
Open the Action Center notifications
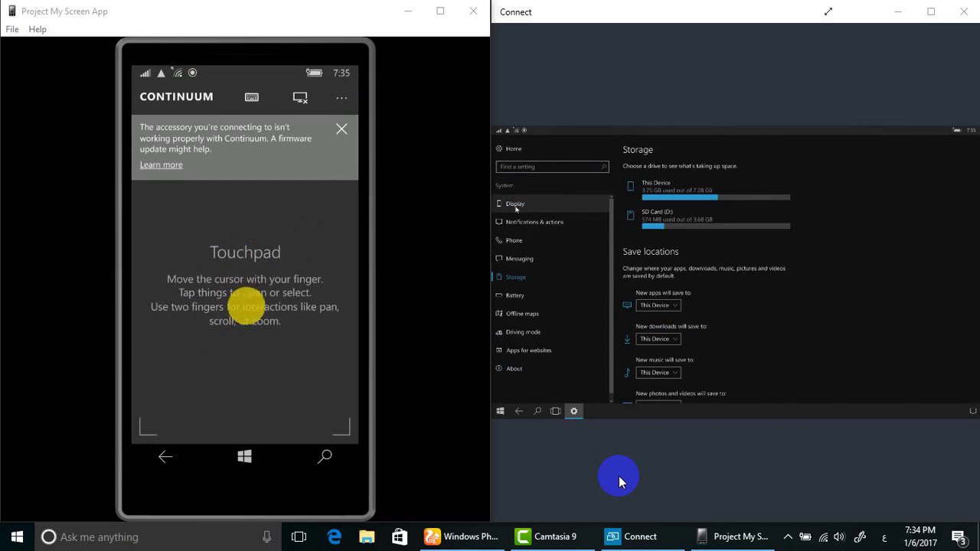pyautogui.click(x=959, y=536)
